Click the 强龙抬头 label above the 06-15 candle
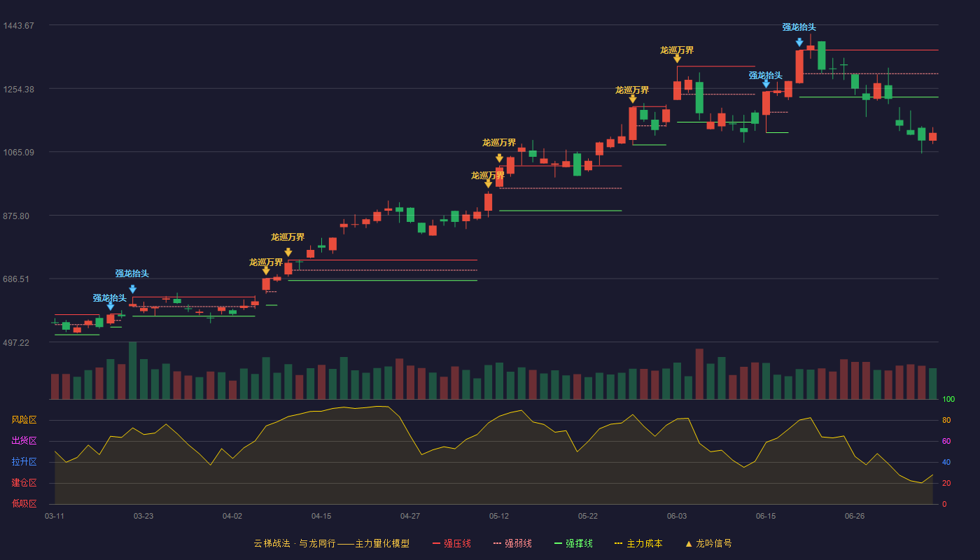The image size is (980, 560). click(765, 75)
